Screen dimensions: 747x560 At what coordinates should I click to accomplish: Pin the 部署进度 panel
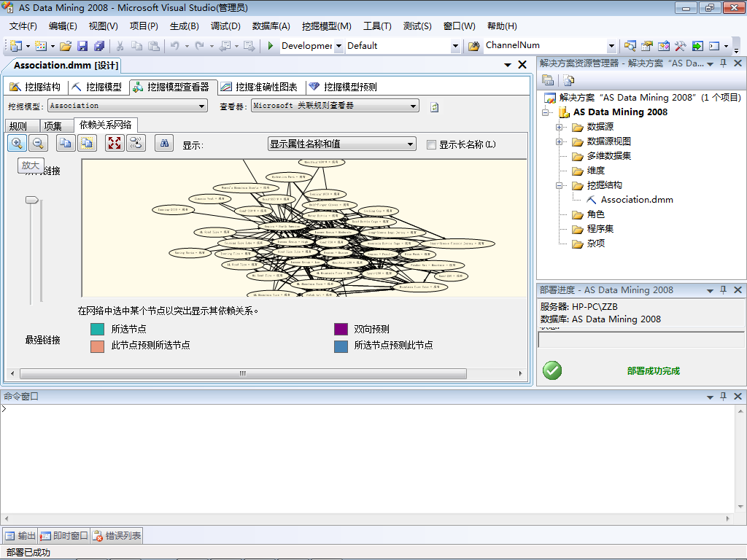[724, 290]
